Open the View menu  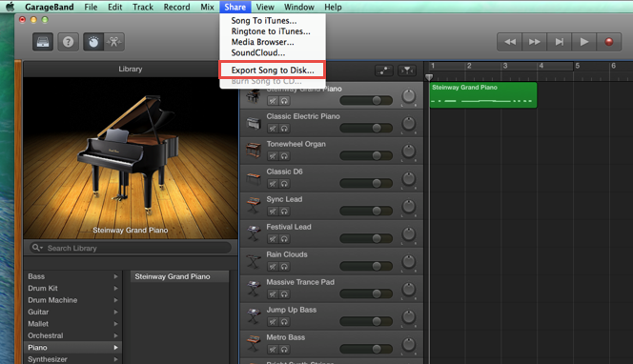(265, 7)
